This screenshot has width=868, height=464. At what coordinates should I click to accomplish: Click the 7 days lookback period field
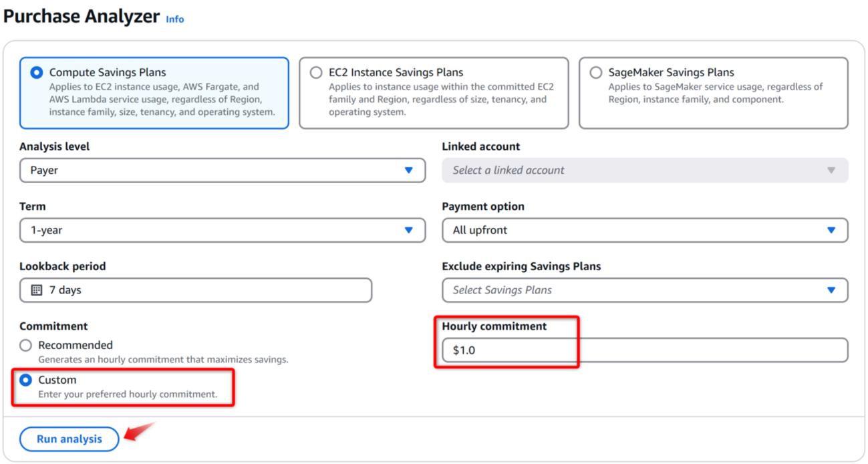(x=200, y=290)
